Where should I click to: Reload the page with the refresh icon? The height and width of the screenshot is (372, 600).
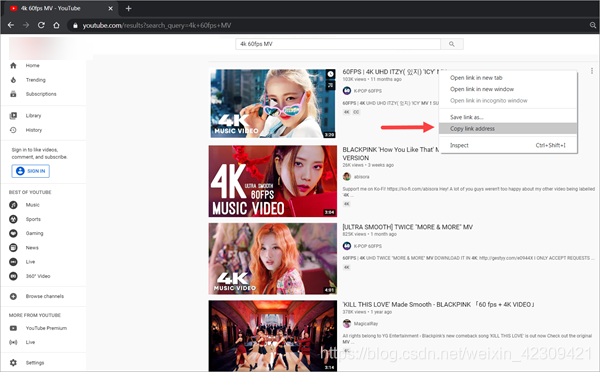(x=41, y=25)
